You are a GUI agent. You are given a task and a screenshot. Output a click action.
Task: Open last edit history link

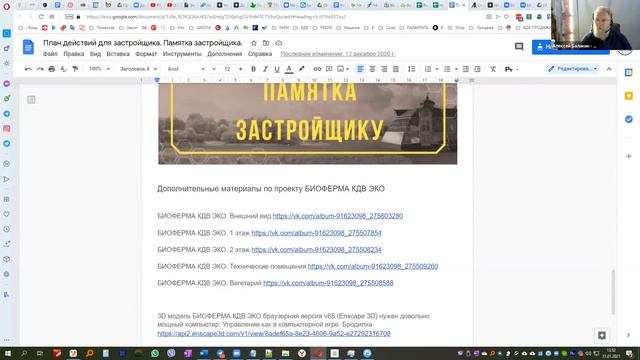click(x=338, y=54)
